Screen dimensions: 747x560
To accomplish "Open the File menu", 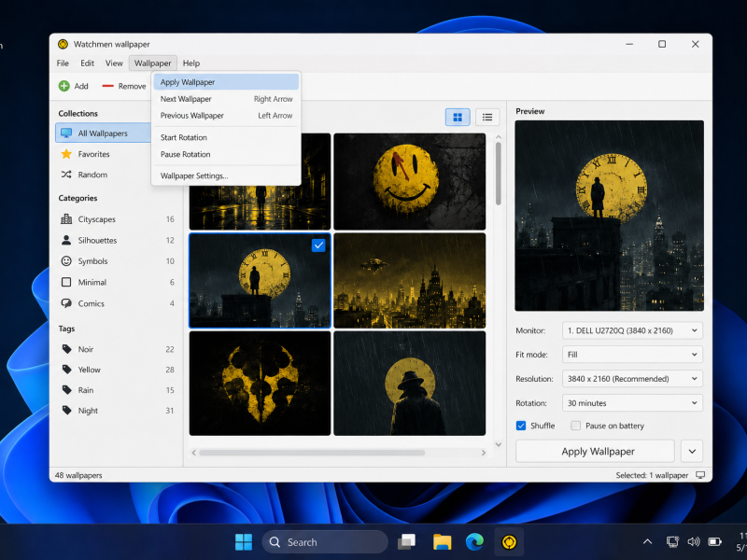I will (x=63, y=63).
